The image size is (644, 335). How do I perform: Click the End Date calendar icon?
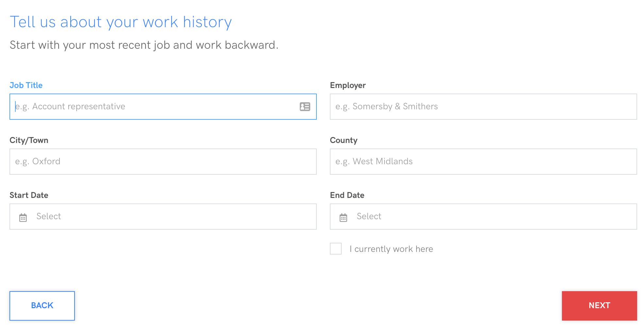point(343,218)
